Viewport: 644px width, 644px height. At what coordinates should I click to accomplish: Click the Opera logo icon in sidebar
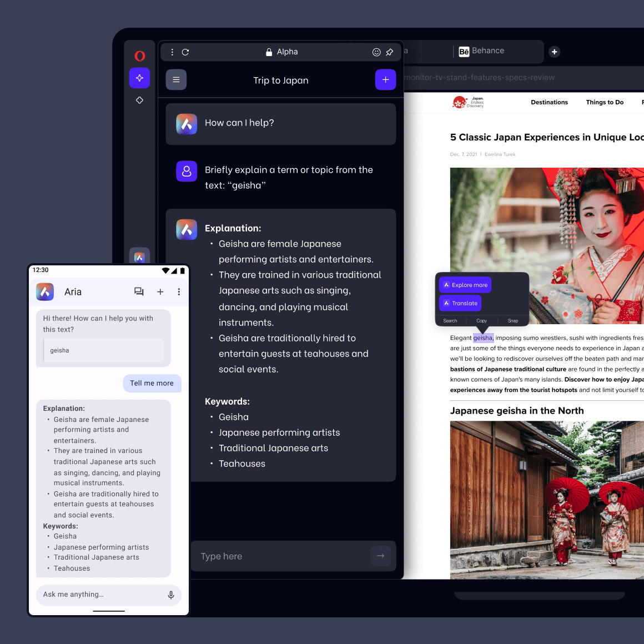click(140, 56)
